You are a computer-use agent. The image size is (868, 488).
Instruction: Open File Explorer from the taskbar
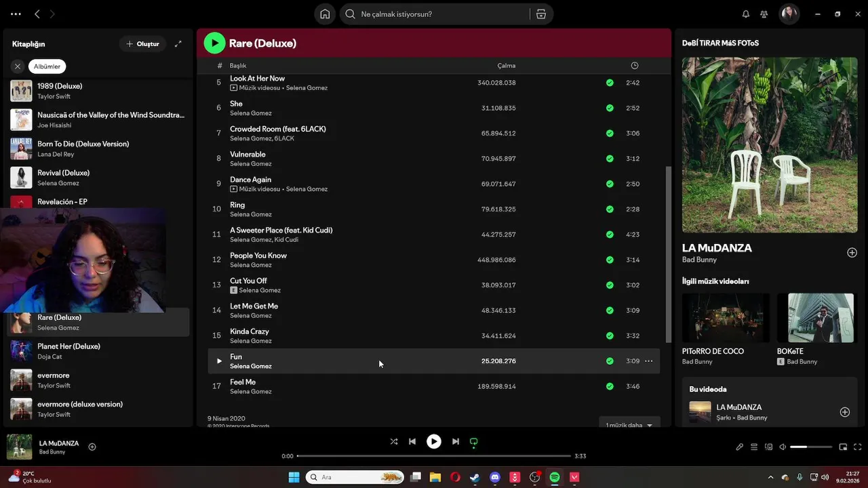pos(435,477)
